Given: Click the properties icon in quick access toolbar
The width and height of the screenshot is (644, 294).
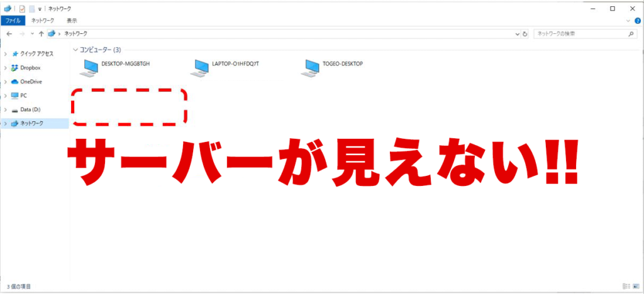Looking at the screenshot, I should click(22, 9).
